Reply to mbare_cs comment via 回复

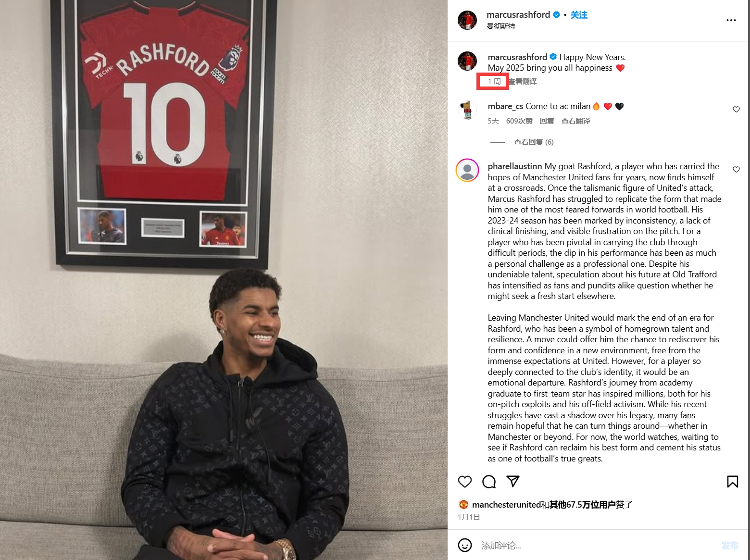click(x=547, y=121)
